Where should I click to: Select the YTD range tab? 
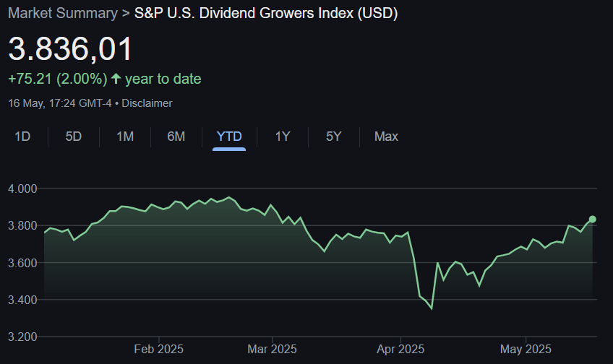(x=229, y=136)
